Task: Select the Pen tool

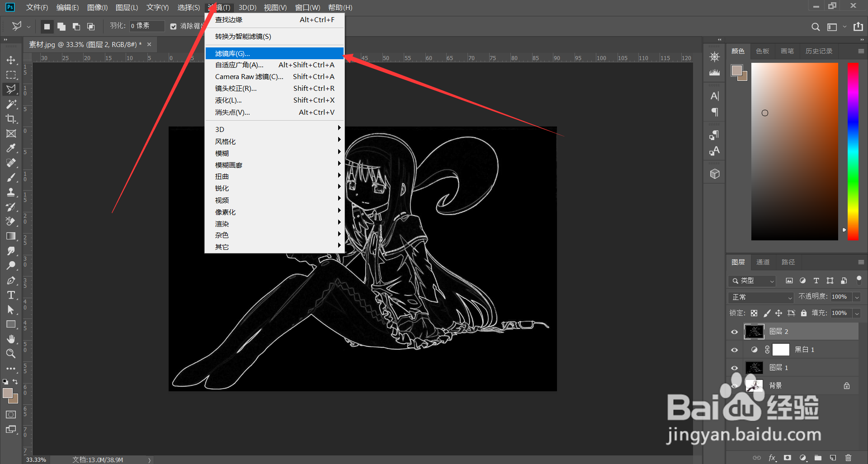Action: (11, 280)
